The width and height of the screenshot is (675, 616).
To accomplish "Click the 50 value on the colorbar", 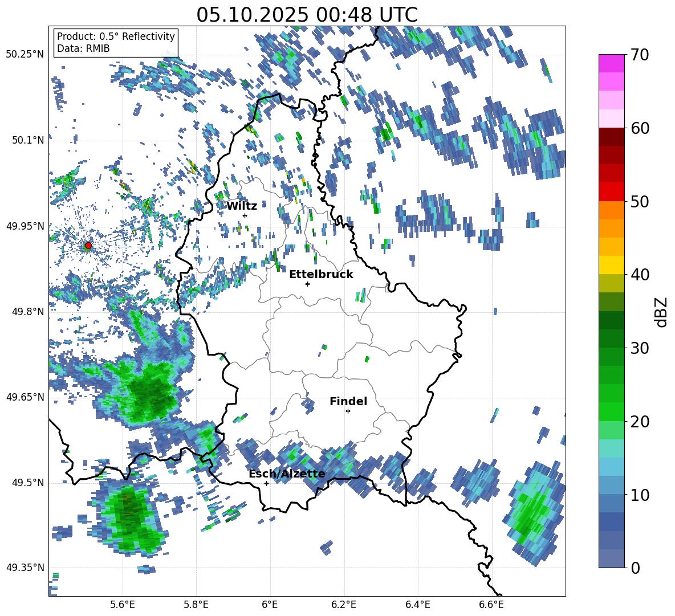I will click(x=639, y=202).
